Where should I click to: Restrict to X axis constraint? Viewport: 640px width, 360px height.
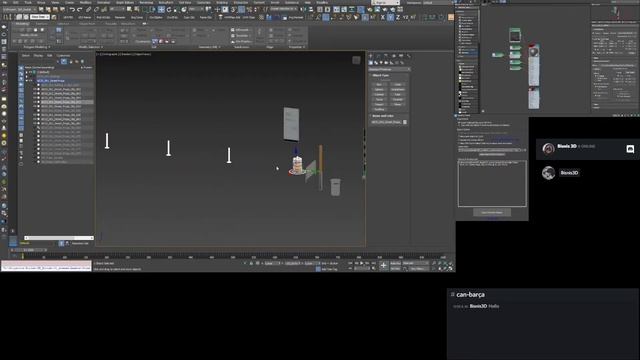coord(382,17)
